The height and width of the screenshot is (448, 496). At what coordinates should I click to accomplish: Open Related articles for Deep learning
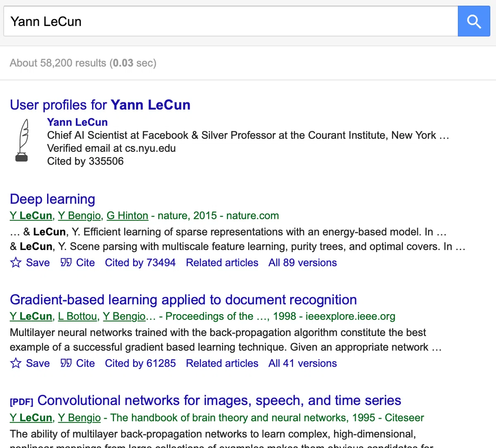pos(222,262)
